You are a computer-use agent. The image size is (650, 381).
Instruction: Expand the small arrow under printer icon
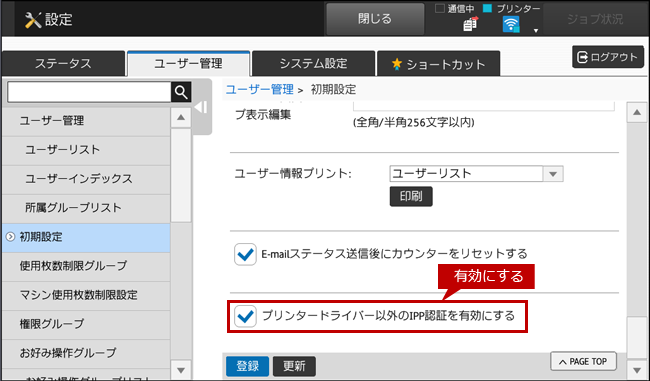(536, 31)
